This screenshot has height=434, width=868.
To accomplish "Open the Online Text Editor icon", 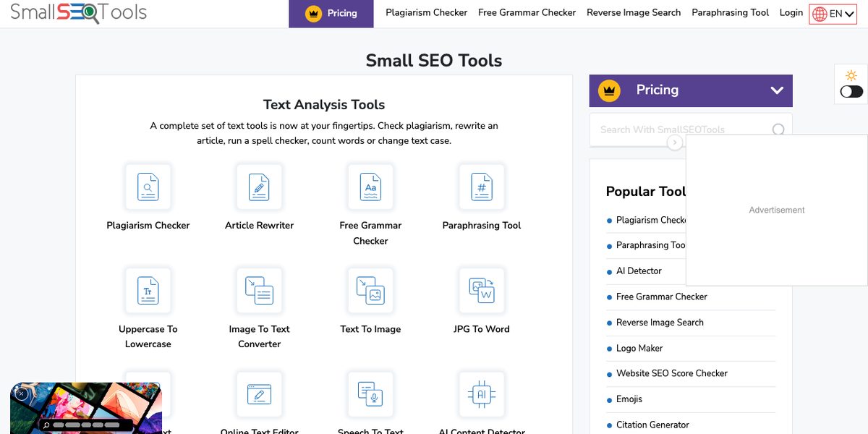I will coord(260,394).
